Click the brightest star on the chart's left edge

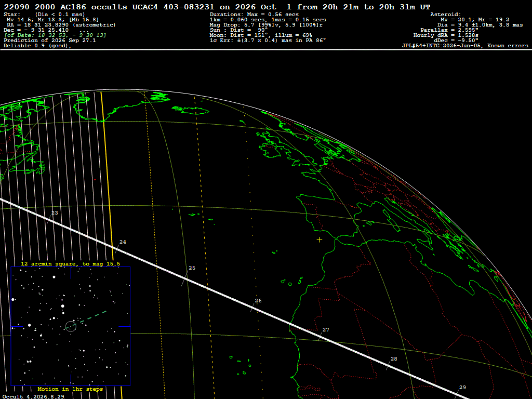[x=13, y=299]
